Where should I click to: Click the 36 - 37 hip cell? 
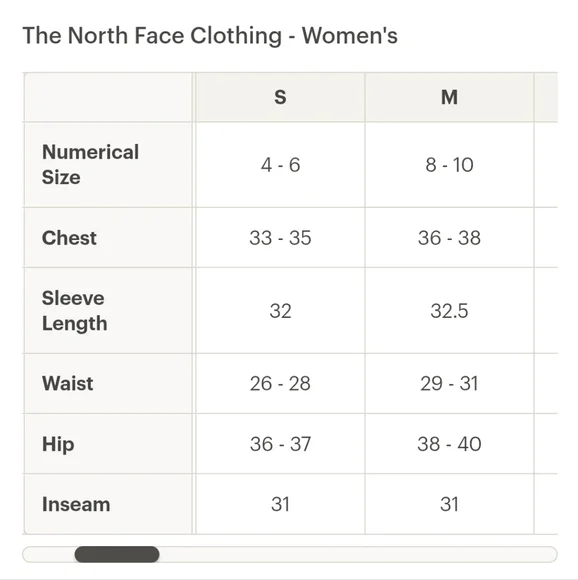[x=280, y=444]
